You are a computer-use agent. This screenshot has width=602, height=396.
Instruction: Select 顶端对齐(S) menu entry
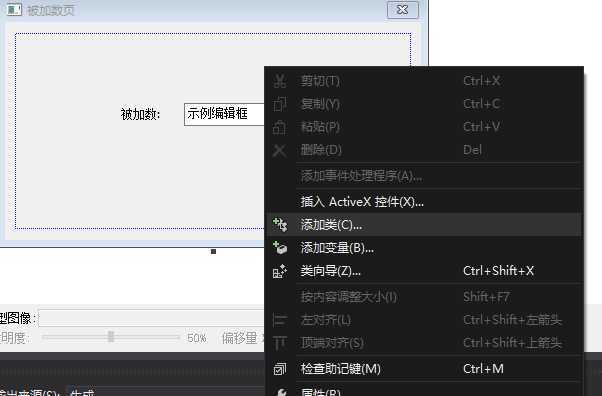click(x=424, y=343)
